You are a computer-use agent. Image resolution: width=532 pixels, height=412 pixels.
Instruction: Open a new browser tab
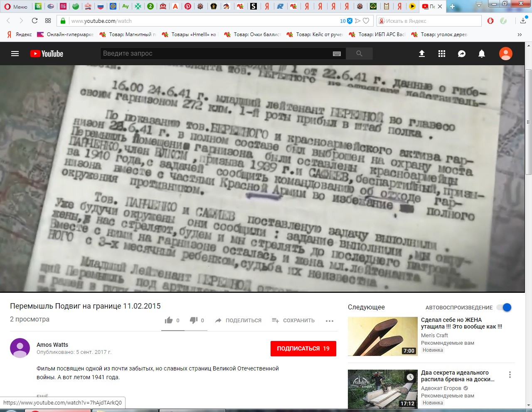point(453,7)
